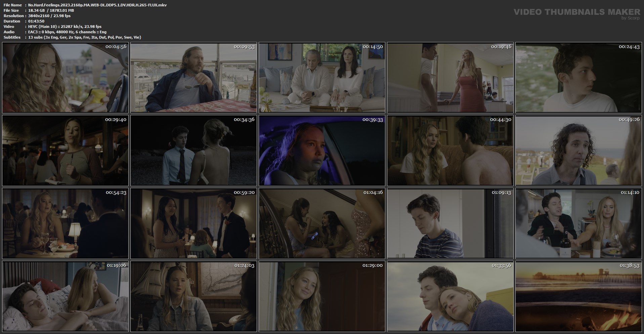The width and height of the screenshot is (644, 334).
Task: Click the timestamp 01:38:53 label
Action: 629,265
